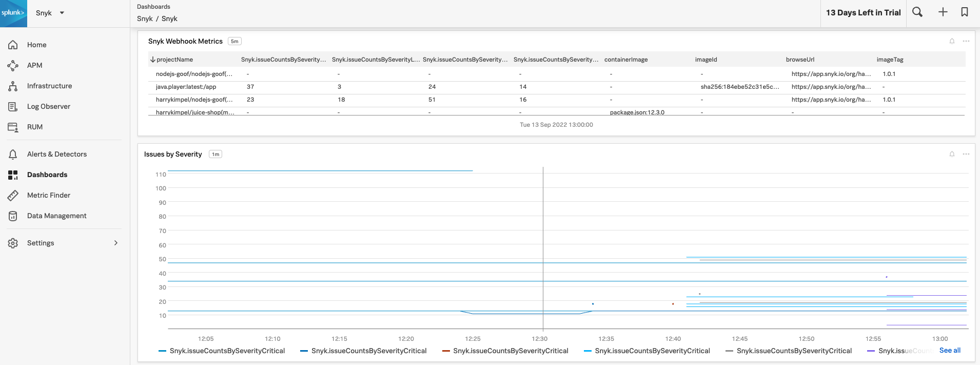Click containerImage column header
This screenshot has height=365, width=980.
pyautogui.click(x=626, y=60)
